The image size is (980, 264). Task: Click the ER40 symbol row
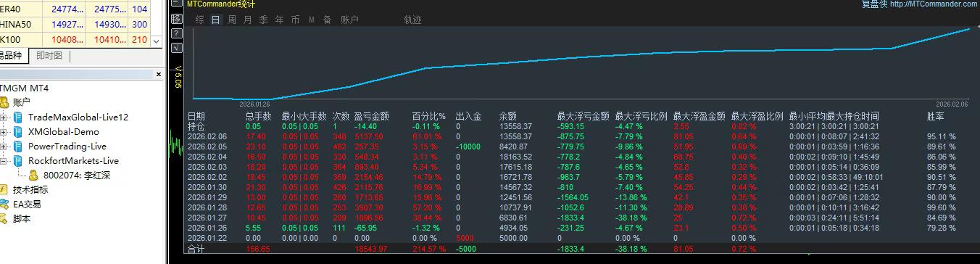[x=75, y=9]
